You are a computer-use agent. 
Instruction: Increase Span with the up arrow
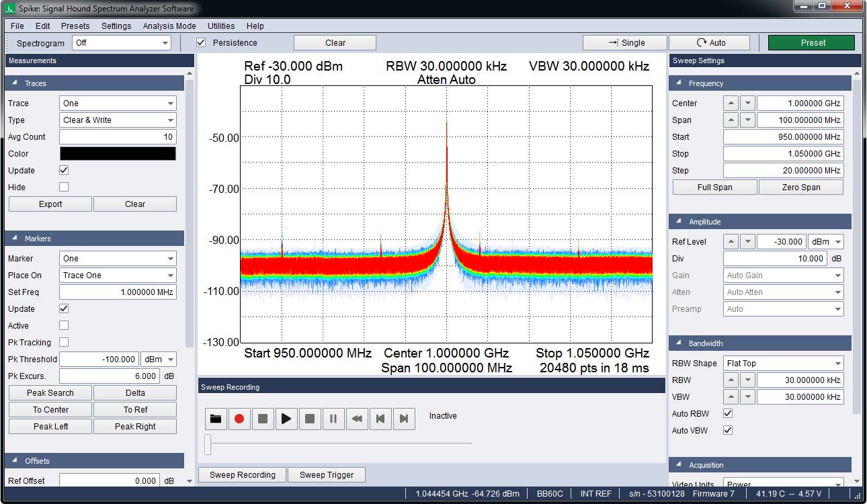[731, 120]
